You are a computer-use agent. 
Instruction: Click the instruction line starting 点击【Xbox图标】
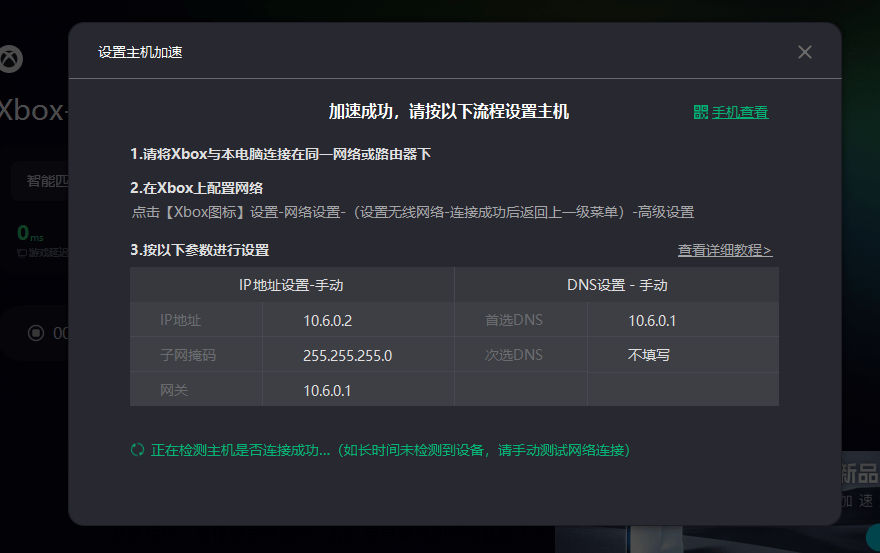coord(412,212)
